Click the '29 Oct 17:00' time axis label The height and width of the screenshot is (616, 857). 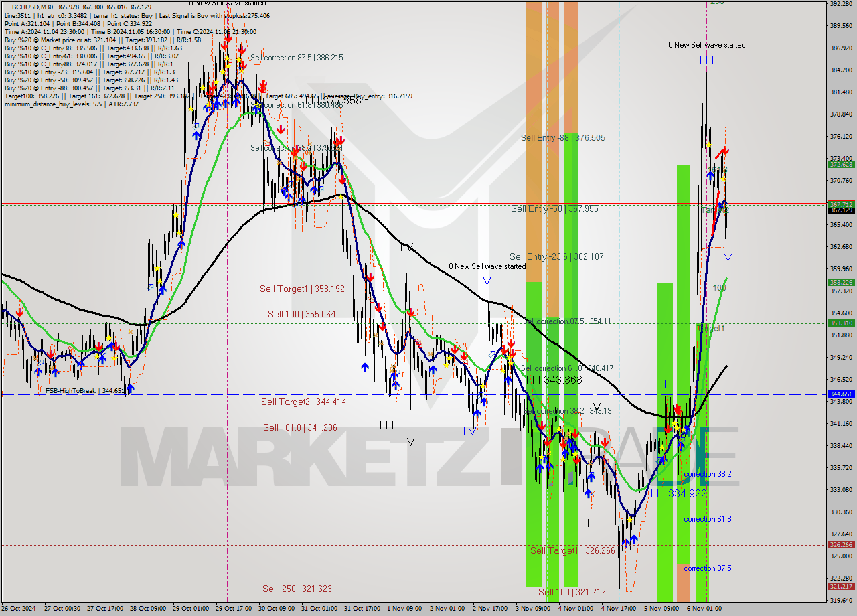point(233,609)
